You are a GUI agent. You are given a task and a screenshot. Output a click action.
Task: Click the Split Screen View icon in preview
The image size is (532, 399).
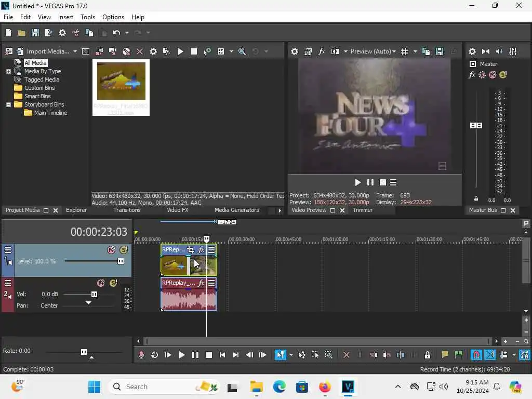[335, 51]
